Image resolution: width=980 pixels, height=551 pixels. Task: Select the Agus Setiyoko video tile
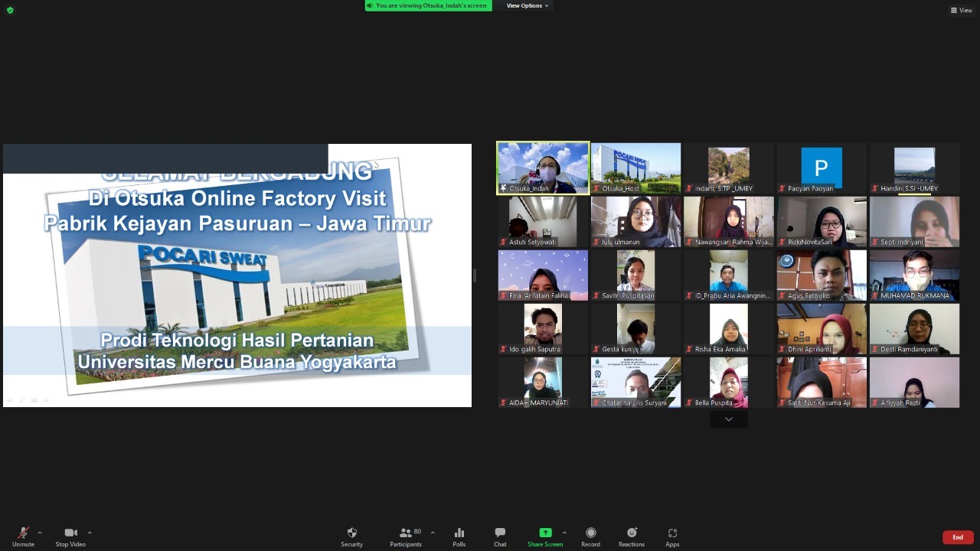tap(822, 275)
